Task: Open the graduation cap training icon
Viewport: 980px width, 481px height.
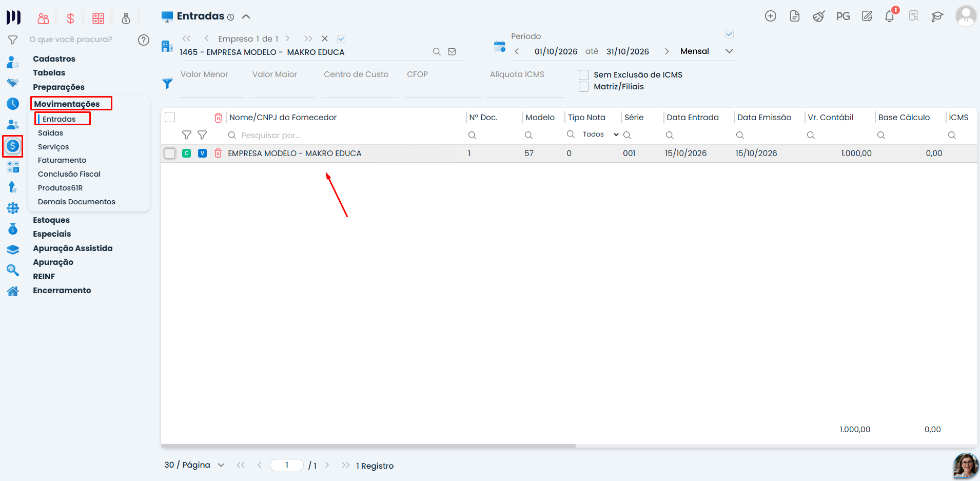Action: pos(937,16)
